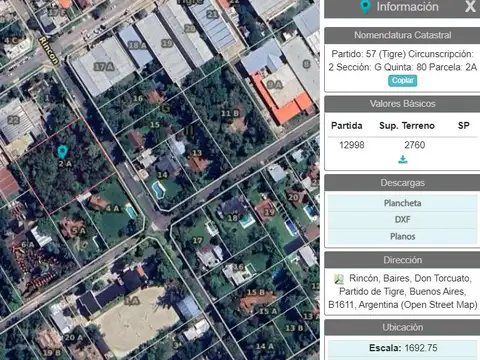Viewport: 480px width, 360px height.
Task: Select parcel 15 on the map
Action: [155, 124]
